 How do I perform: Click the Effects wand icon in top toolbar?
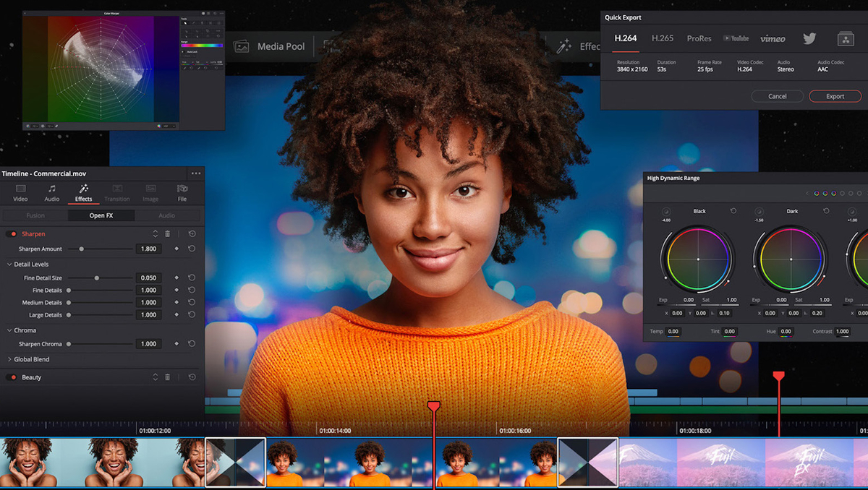click(564, 46)
